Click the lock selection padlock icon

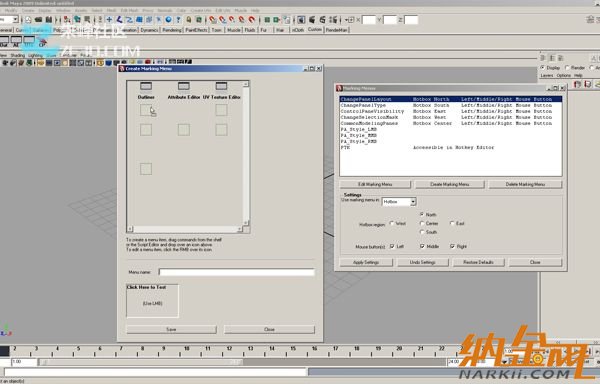pos(189,20)
